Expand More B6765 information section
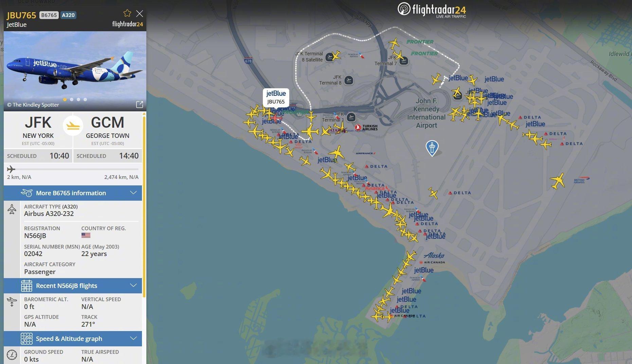The height and width of the screenshot is (364, 632). click(x=73, y=193)
